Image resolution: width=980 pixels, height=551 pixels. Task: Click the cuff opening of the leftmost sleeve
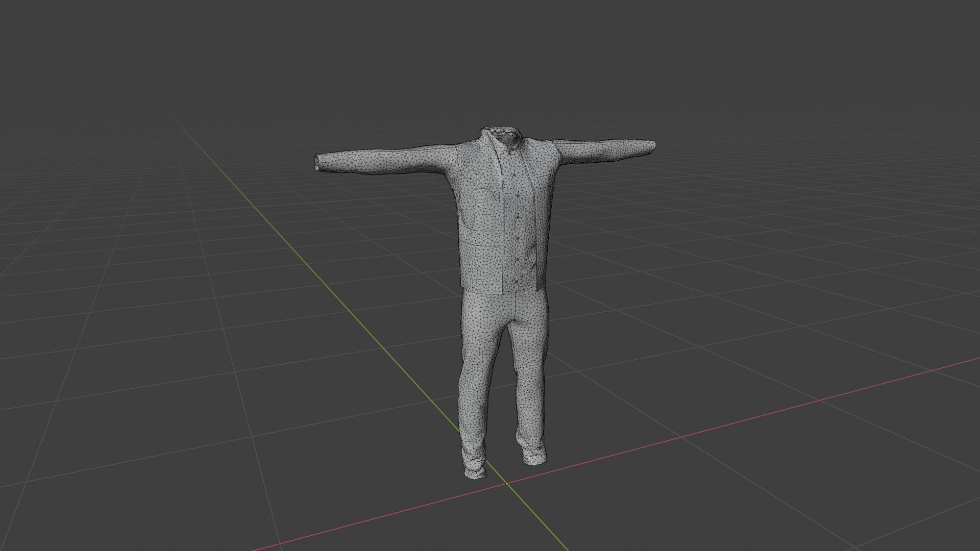(317, 163)
